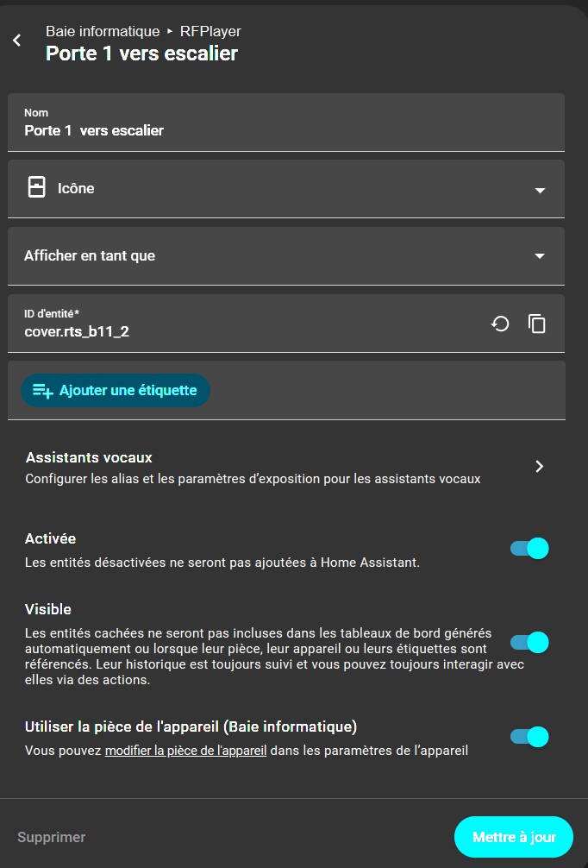Open the Assistants vocaux settings row
Viewport: 588px width, 868px height.
[286, 468]
